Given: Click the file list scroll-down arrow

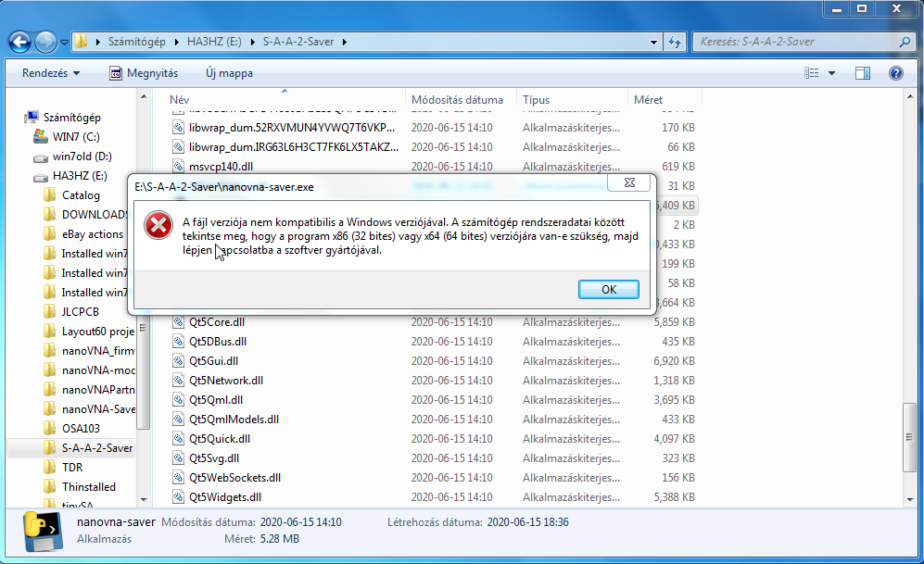Looking at the screenshot, I should point(910,500).
